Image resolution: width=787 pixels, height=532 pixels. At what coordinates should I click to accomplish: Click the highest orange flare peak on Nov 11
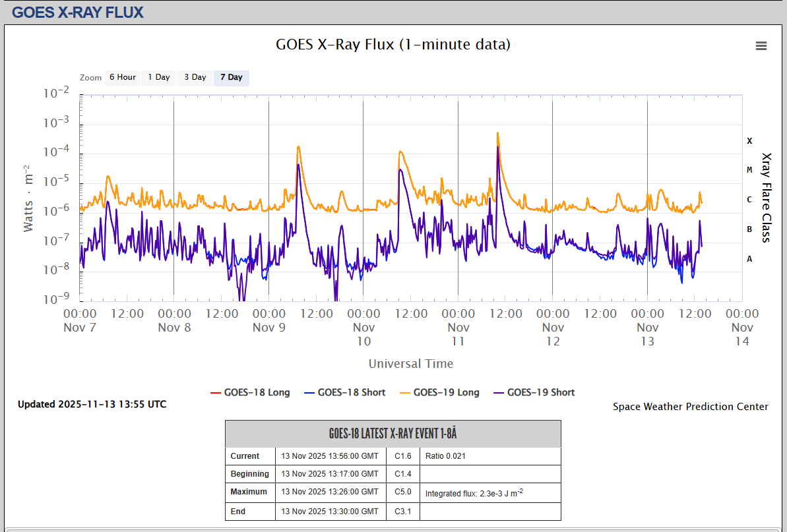click(497, 134)
